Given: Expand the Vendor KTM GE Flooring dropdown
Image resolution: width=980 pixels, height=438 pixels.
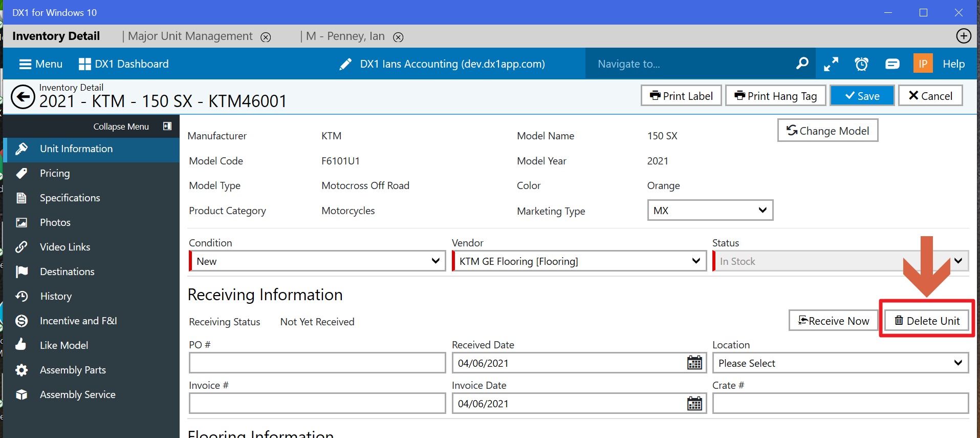Looking at the screenshot, I should pyautogui.click(x=579, y=261).
